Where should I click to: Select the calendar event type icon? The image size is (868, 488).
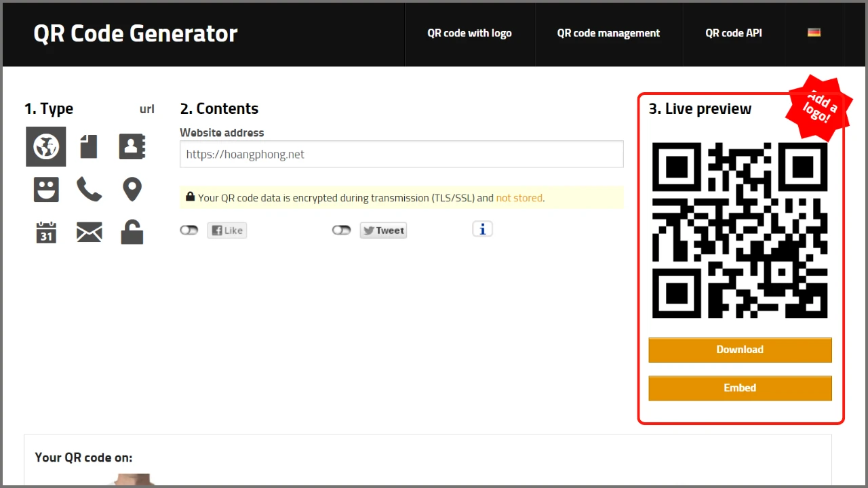pyautogui.click(x=46, y=232)
